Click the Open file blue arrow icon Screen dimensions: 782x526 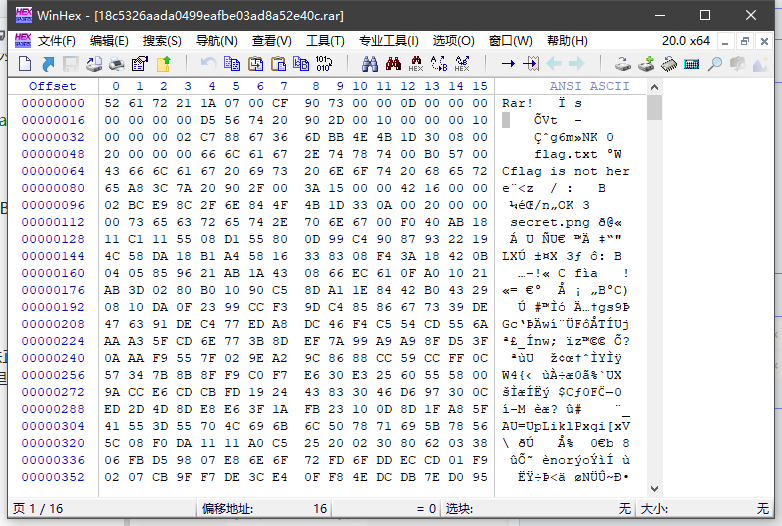point(48,64)
